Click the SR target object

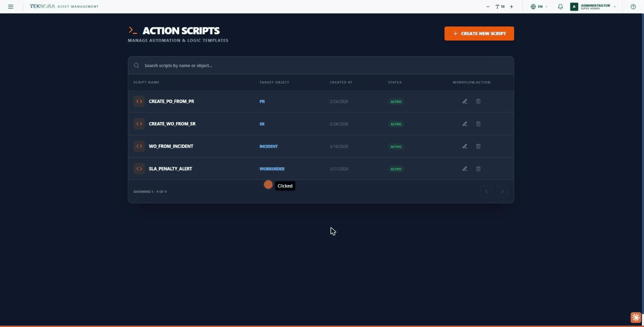click(x=262, y=124)
